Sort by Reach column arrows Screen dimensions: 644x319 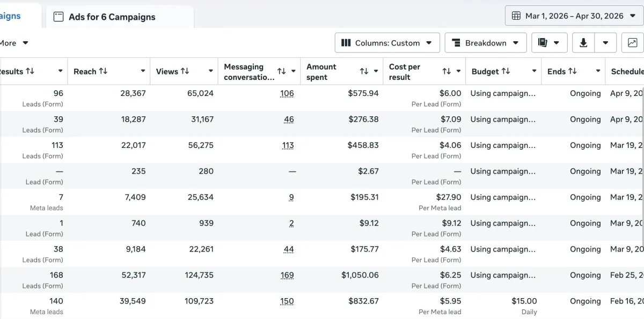tap(103, 71)
